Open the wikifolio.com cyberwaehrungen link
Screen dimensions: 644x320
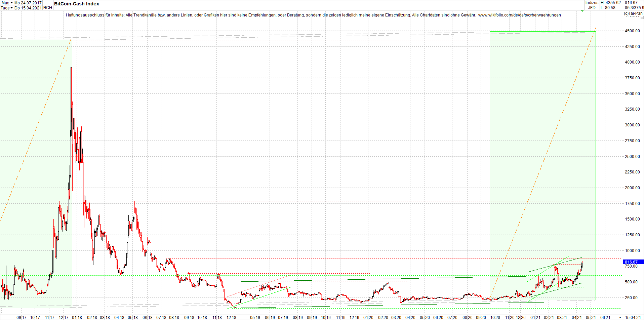click(520, 15)
